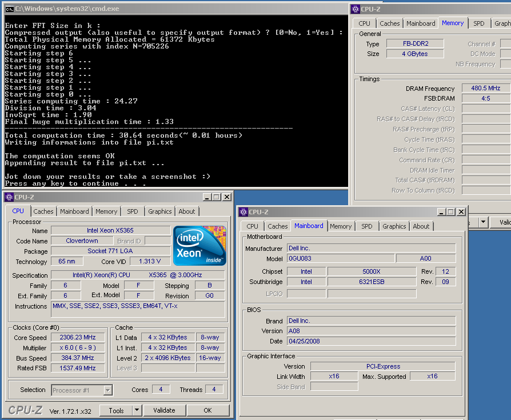Image resolution: width=511 pixels, height=420 pixels.
Task: Open the SPD tab in the CPU window
Action: tap(132, 211)
